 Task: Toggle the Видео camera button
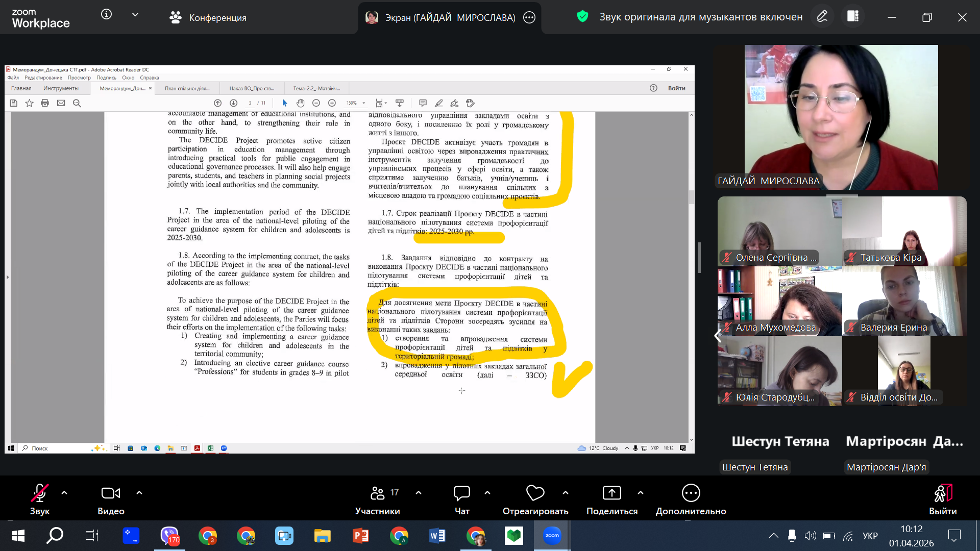[111, 493]
